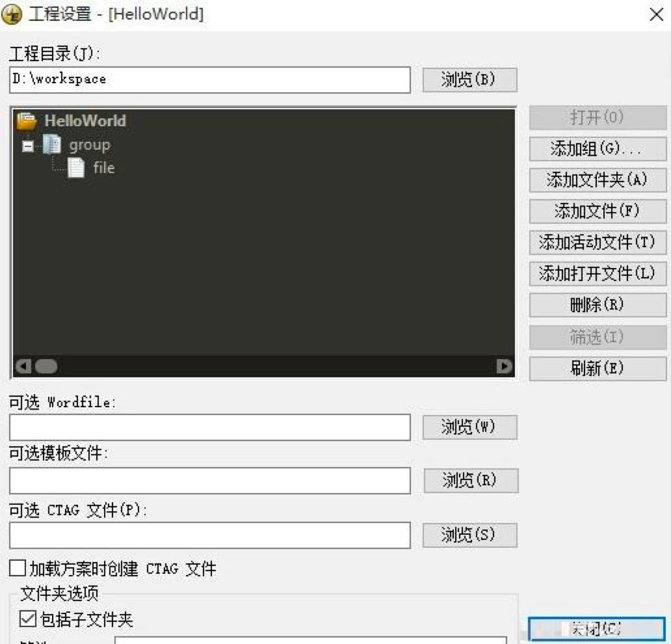Click 浏览(W) next to Wordfile field
671x644 pixels.
(x=469, y=427)
